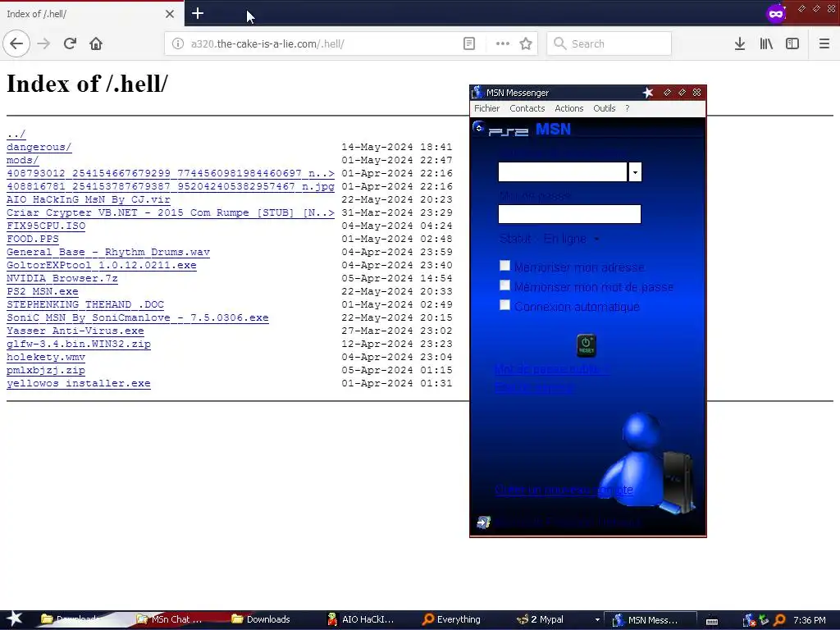Image resolution: width=840 pixels, height=630 pixels.
Task: Enable Mémoriser mon mot de passe checkbox
Action: [x=504, y=285]
